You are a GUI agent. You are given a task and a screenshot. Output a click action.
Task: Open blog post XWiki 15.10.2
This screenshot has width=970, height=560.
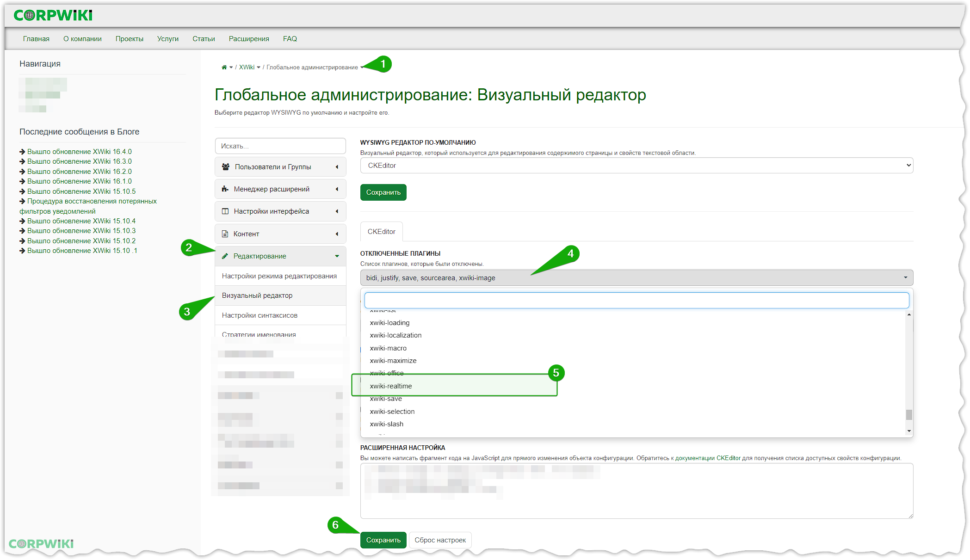81,241
